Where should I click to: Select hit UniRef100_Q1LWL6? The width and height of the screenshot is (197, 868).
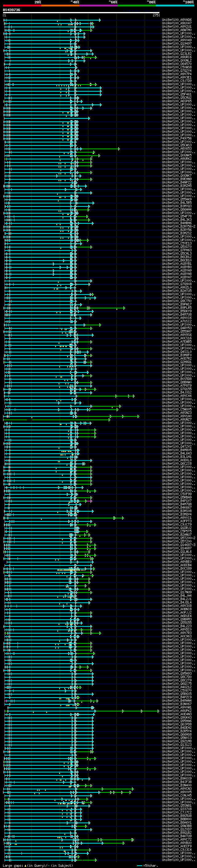177,551
